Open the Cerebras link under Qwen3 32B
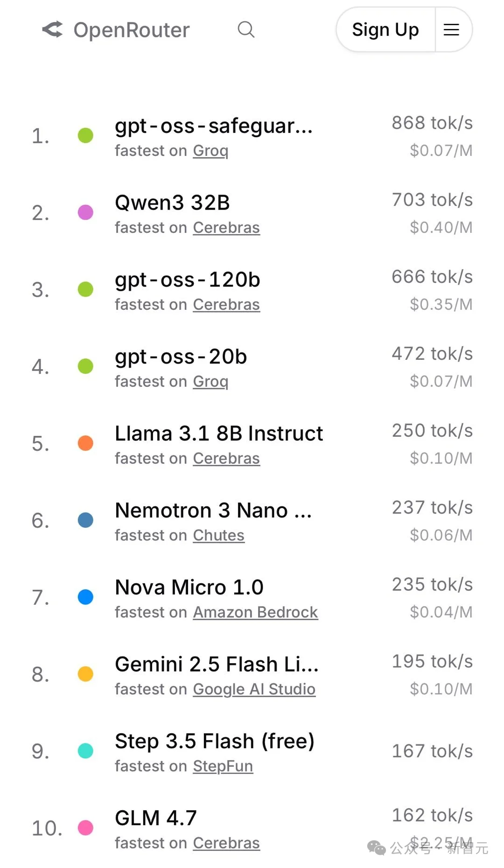 (226, 228)
